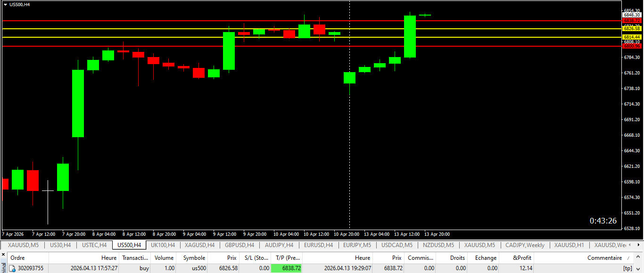
Task: Click the order 302093755 document icon
Action: (x=13, y=268)
